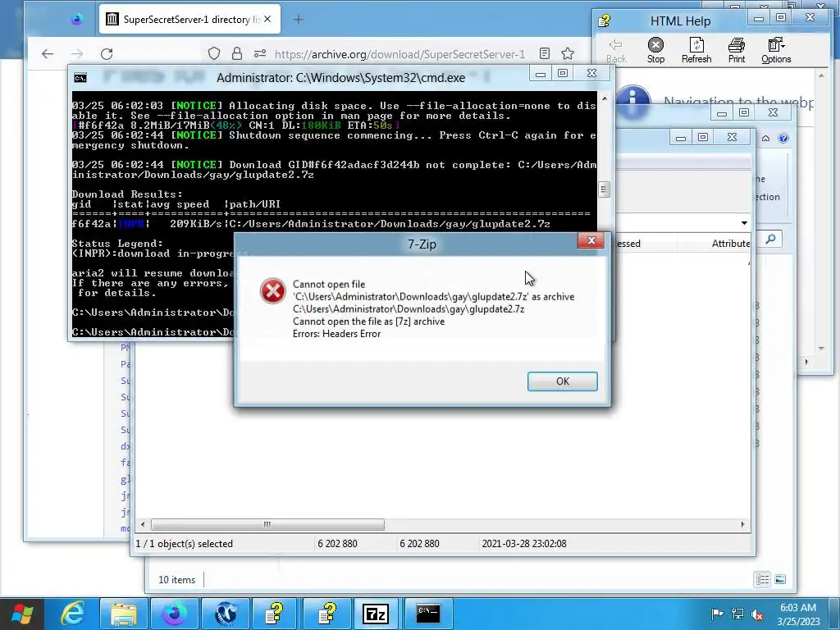Viewport: 840px width, 630px height.
Task: Click the Firefox icon left of tabs
Action: click(x=76, y=20)
